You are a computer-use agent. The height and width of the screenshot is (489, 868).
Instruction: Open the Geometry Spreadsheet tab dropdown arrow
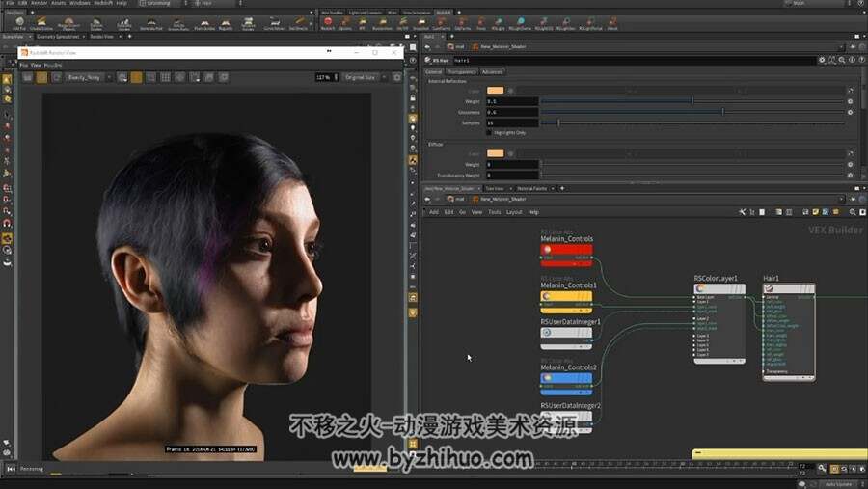(x=84, y=37)
